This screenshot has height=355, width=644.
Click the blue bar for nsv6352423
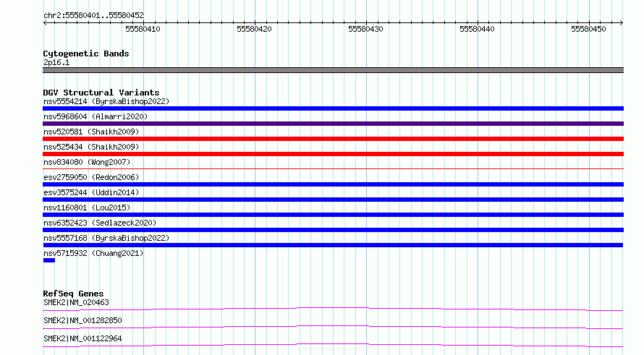[333, 230]
